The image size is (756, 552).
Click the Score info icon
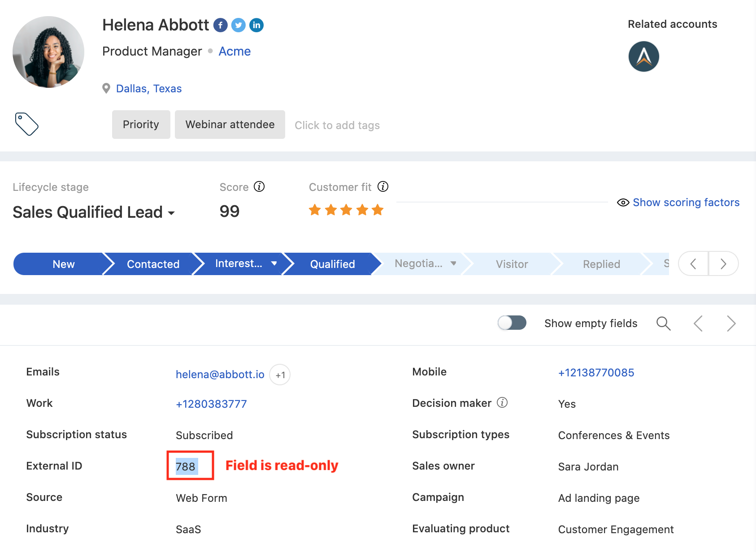(259, 187)
